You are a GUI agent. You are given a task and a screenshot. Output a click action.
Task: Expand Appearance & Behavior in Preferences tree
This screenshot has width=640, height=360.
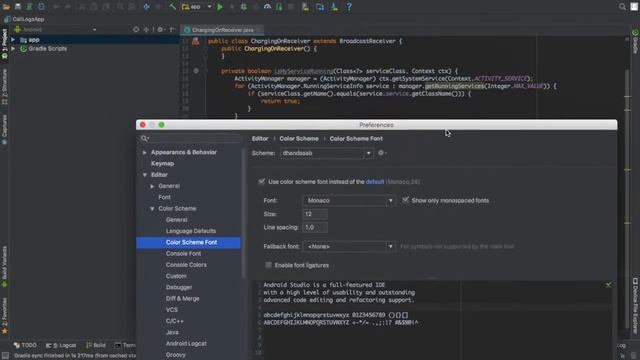pos(144,152)
